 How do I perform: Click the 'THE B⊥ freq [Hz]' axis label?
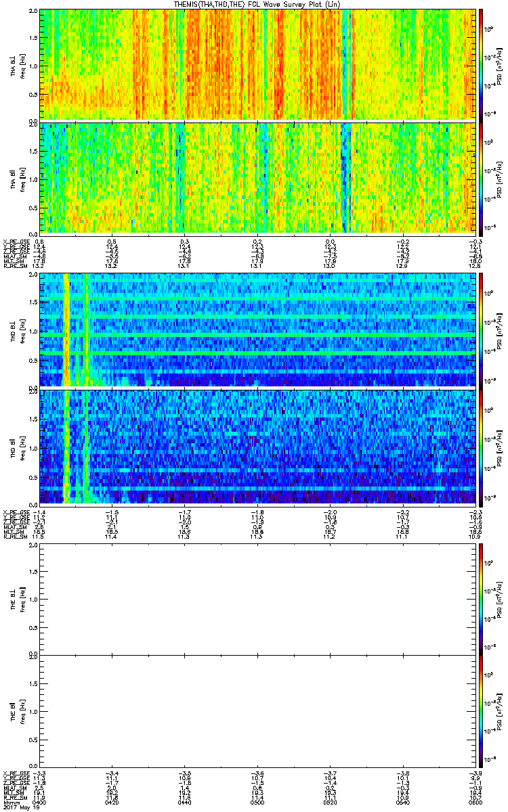18,599
